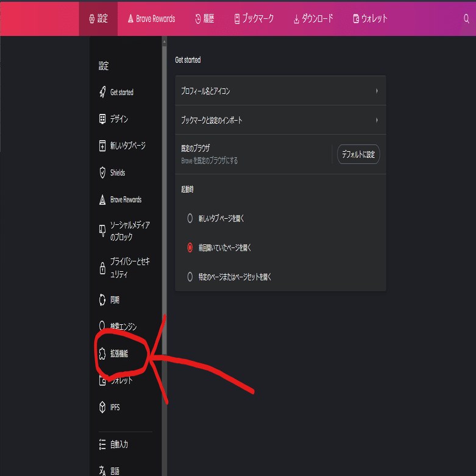Open the Brave Rewards tab in top bar

coord(151,18)
